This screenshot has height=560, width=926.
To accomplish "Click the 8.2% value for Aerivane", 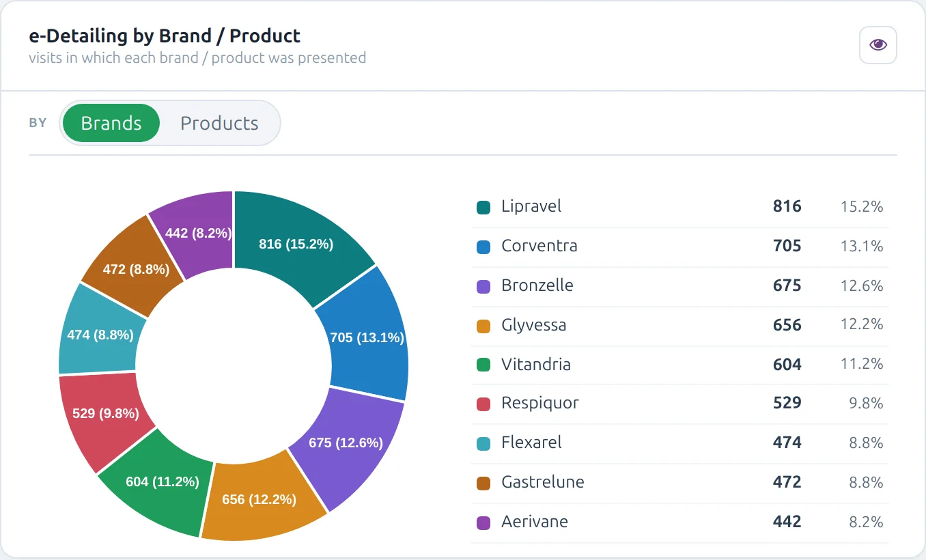I will click(866, 522).
